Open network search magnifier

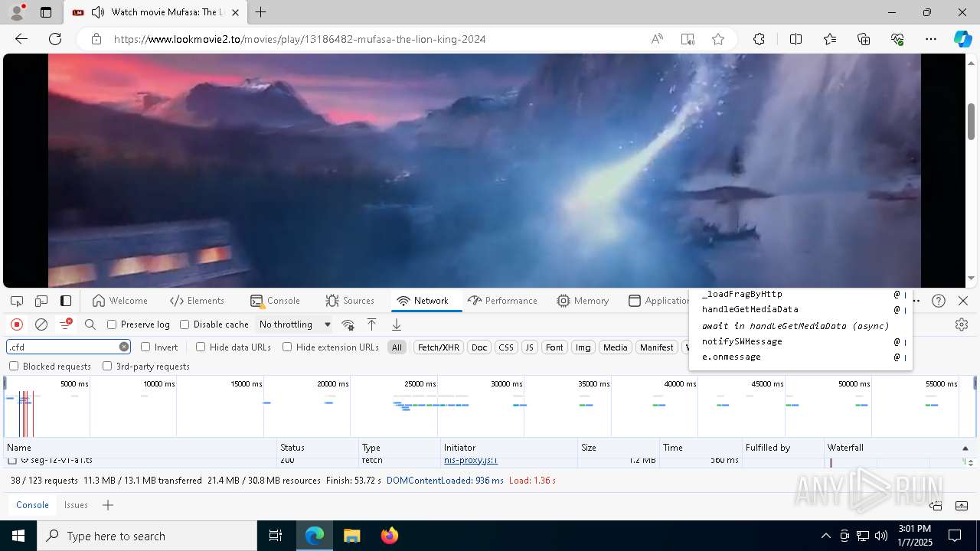click(x=90, y=324)
